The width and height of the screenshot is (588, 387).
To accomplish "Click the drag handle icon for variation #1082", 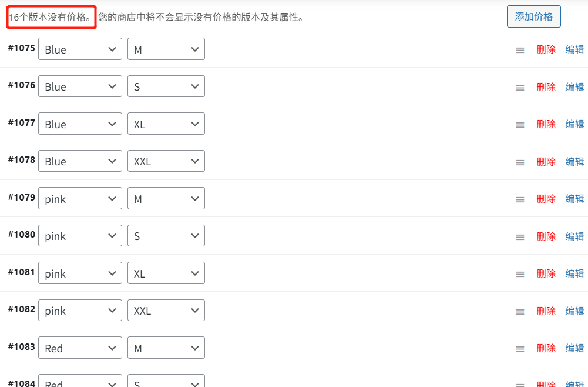I will pyautogui.click(x=520, y=311).
